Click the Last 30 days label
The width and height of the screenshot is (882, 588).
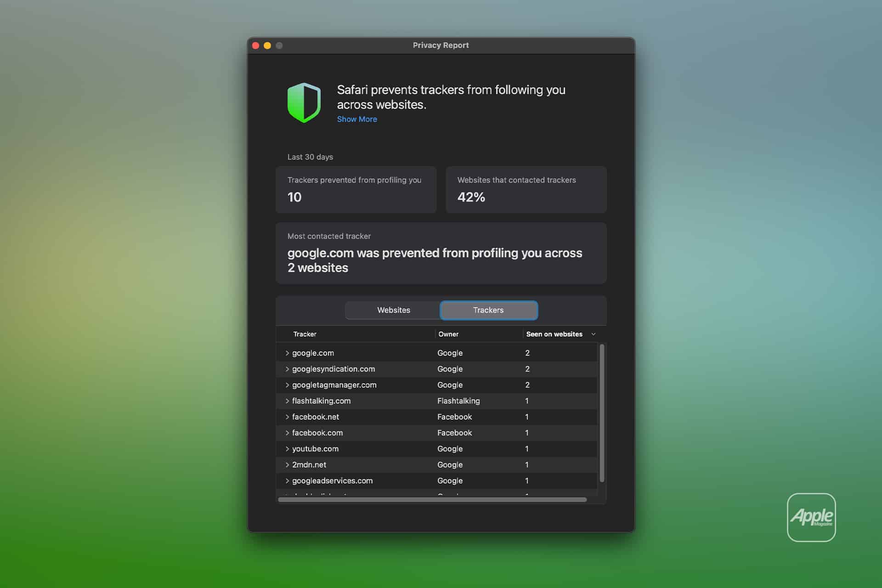[x=310, y=157]
